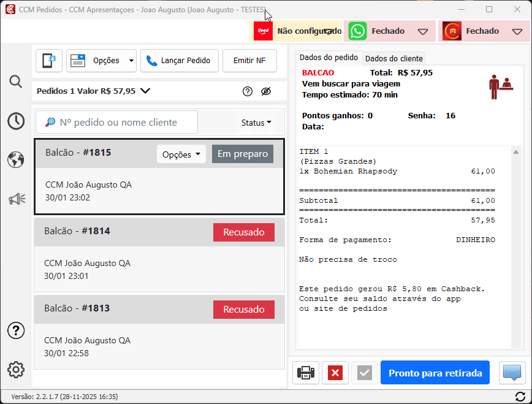Click the printer icon to print order

click(306, 373)
